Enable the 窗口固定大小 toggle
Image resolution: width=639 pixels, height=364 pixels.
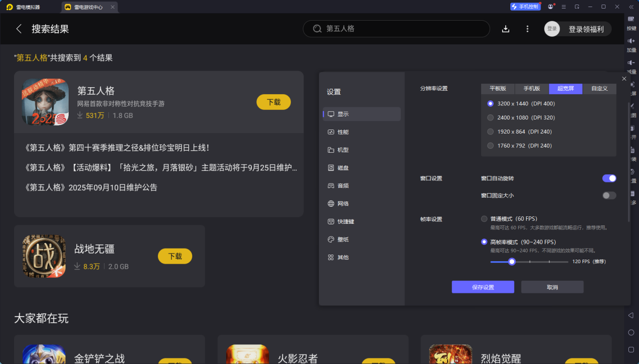609,195
